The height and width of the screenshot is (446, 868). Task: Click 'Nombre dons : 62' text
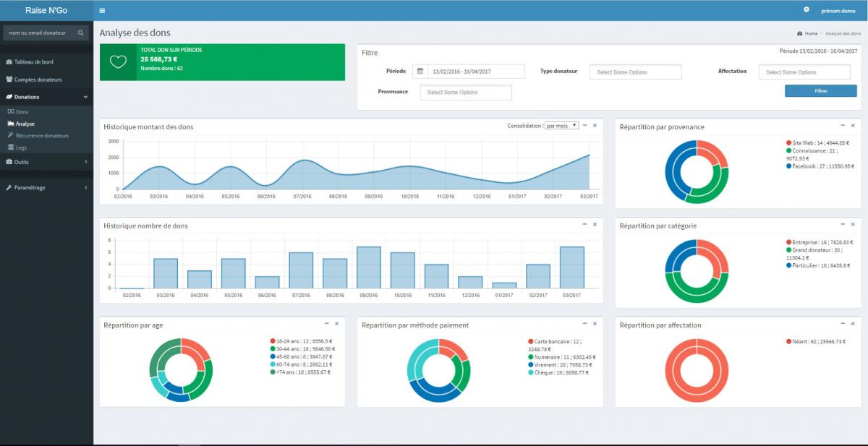coord(161,68)
